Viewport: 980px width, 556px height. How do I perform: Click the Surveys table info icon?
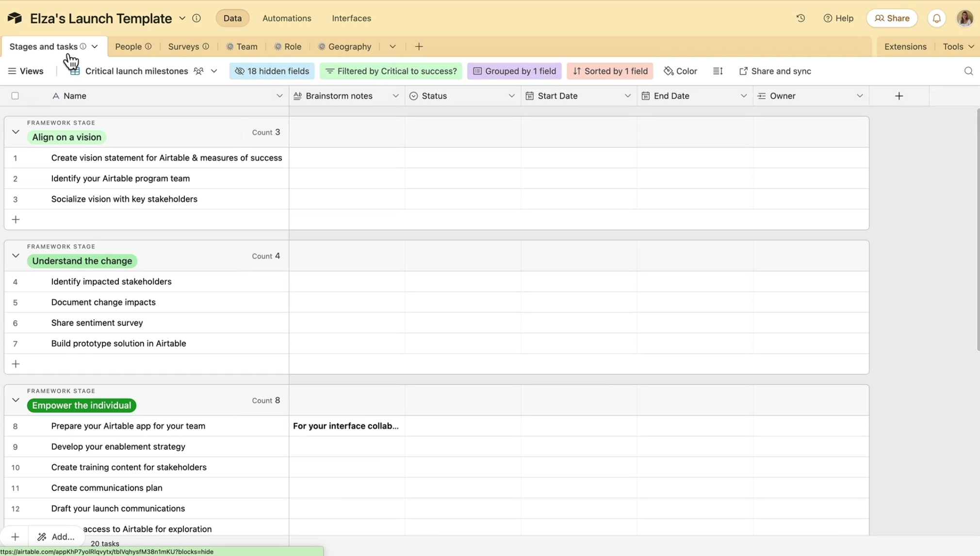tap(206, 46)
